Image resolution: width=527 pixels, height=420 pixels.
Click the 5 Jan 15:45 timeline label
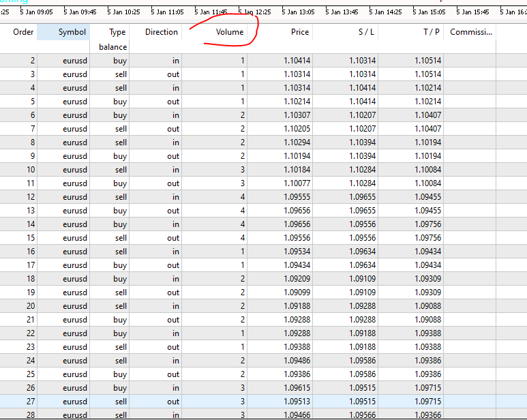(472, 12)
